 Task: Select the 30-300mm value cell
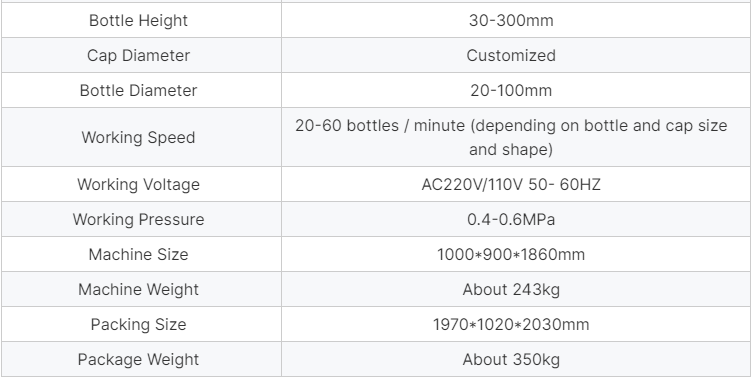coord(516,20)
